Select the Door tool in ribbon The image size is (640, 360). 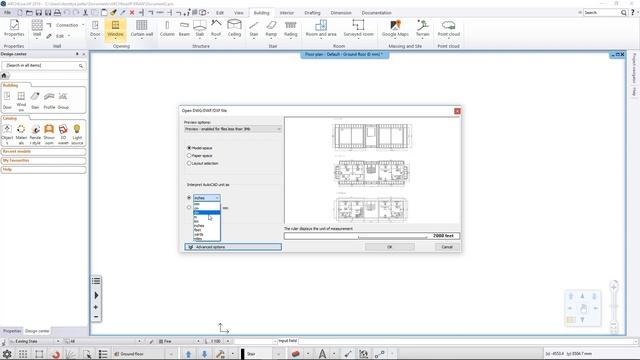click(x=95, y=29)
